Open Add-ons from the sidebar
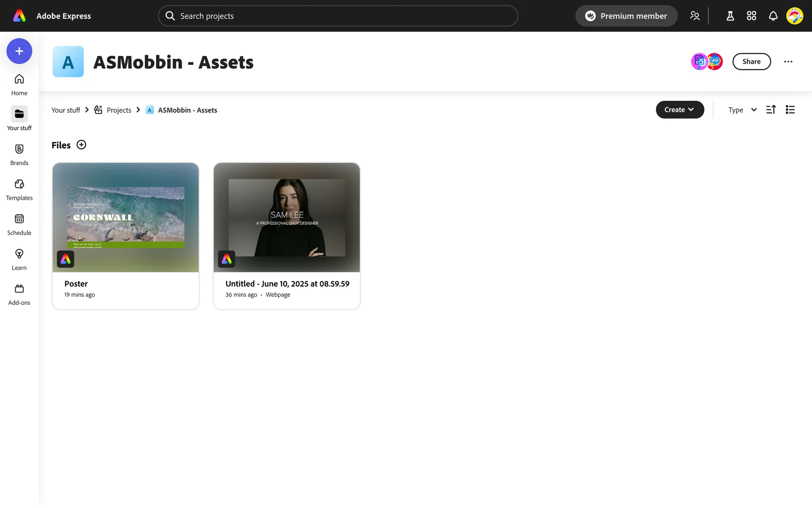Image resolution: width=812 pixels, height=508 pixels. (x=19, y=294)
